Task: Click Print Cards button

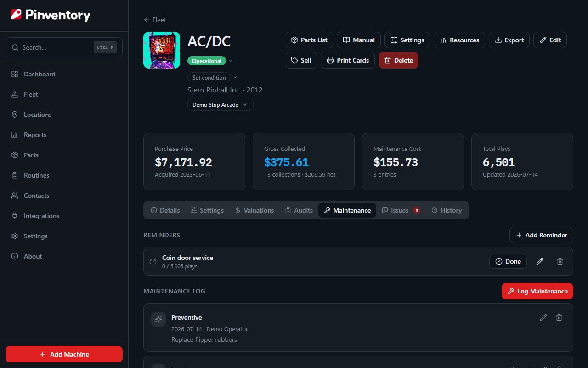Action: (x=348, y=60)
